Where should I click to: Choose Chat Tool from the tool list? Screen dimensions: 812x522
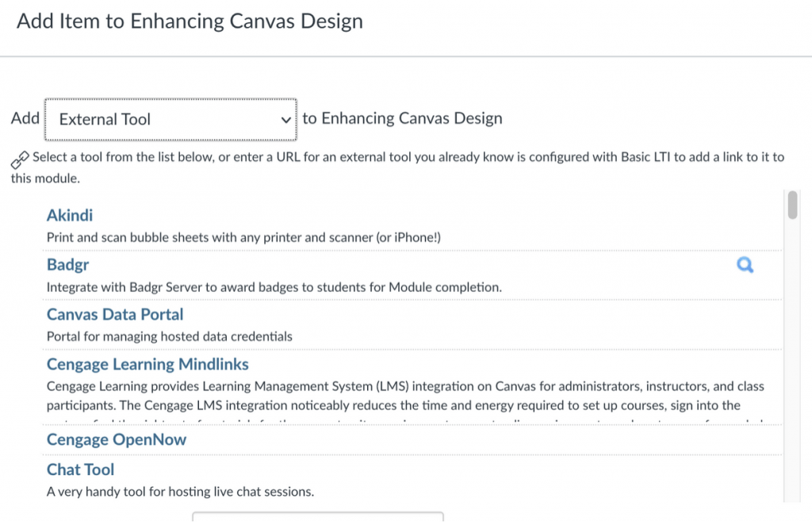click(80, 469)
